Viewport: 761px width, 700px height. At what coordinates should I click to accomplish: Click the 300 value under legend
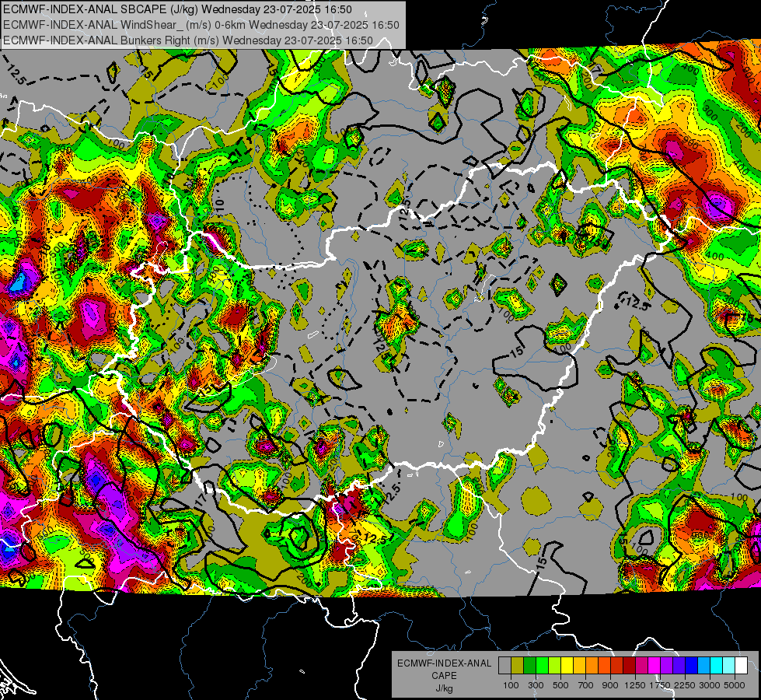tap(536, 685)
